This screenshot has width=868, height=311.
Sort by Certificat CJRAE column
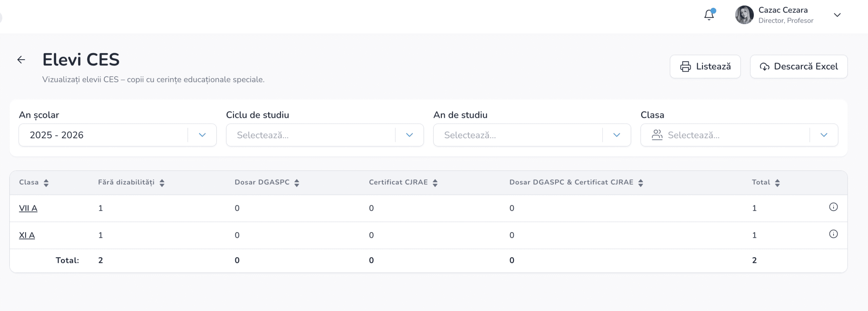435,183
